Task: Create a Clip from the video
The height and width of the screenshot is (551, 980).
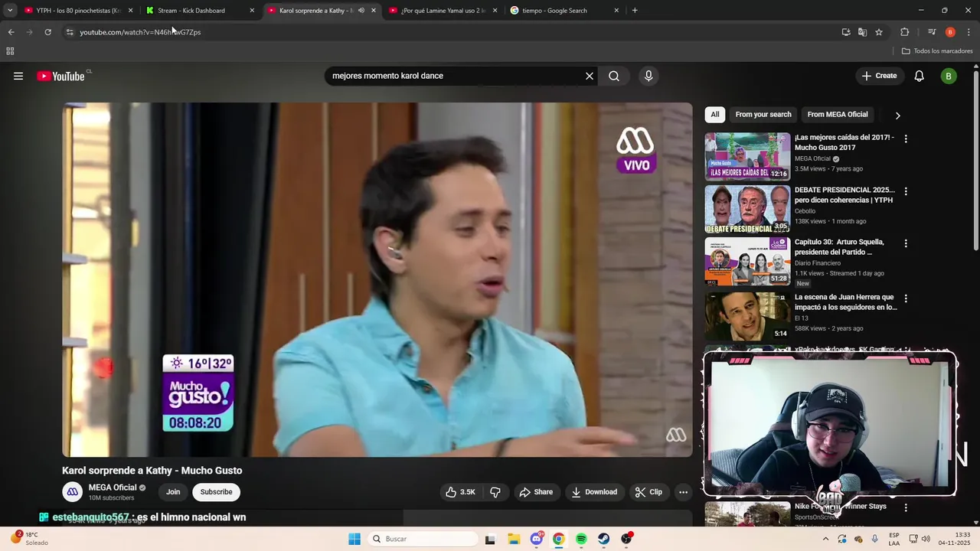Action: click(648, 492)
